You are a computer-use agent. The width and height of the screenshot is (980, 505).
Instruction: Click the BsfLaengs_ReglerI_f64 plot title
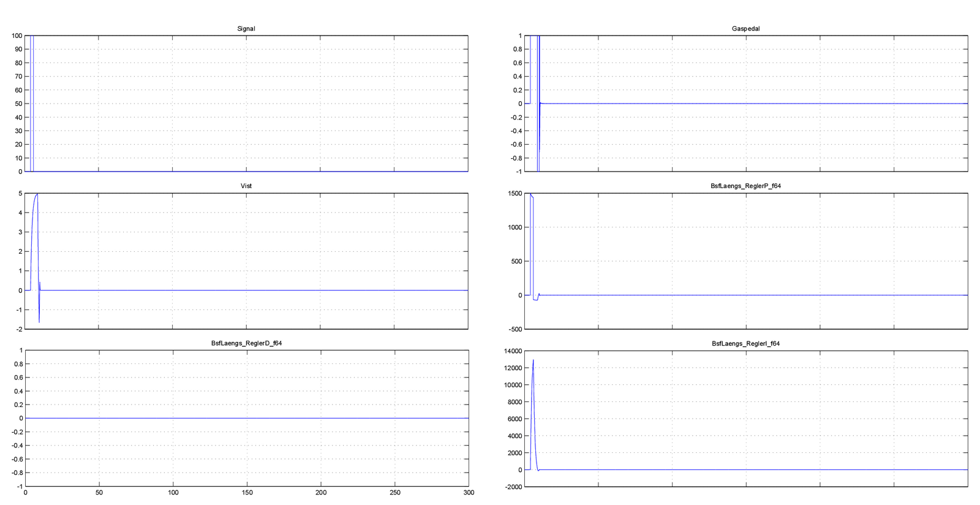(x=745, y=344)
